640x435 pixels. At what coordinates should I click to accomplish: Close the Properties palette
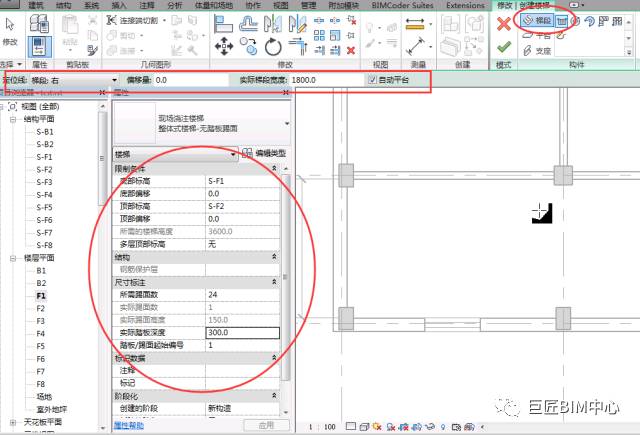pos(286,93)
